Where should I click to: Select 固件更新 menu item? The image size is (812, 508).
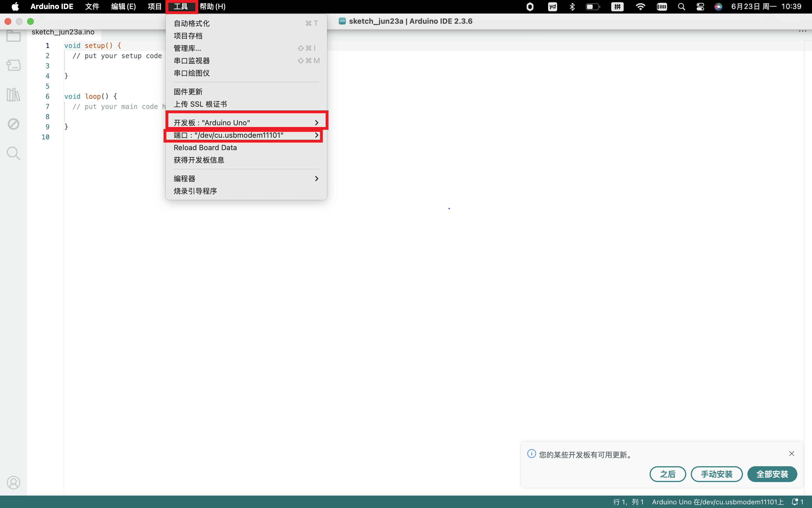[246, 91]
